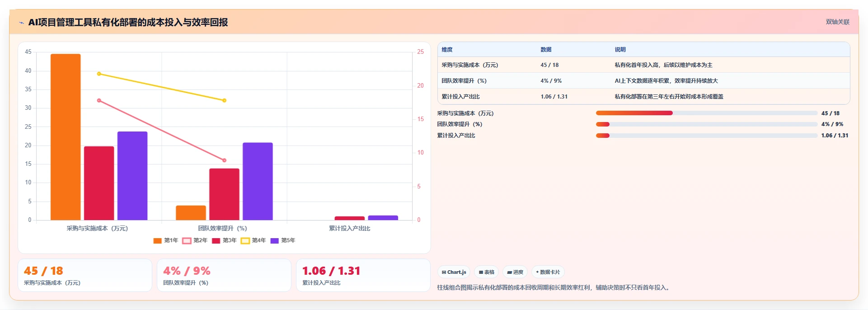Screen dimensions: 868x310
Task: Click the purple 团队效率提升 bar
Action: pyautogui.click(x=258, y=181)
